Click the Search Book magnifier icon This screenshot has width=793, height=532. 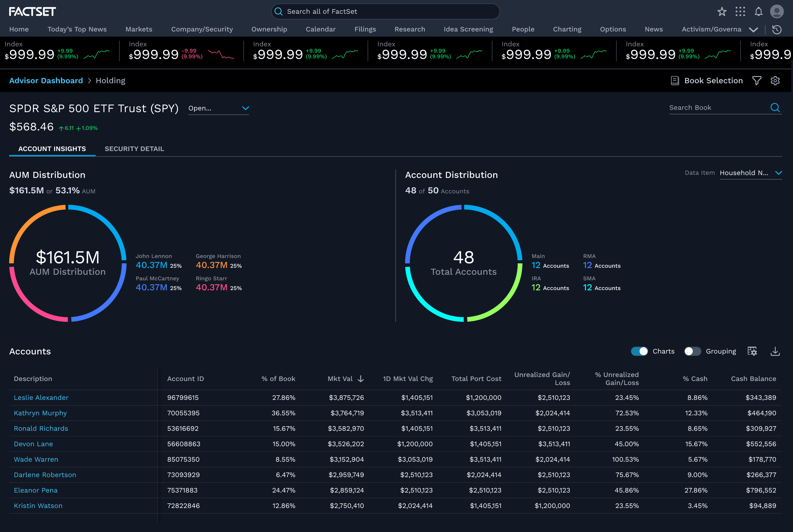[775, 108]
